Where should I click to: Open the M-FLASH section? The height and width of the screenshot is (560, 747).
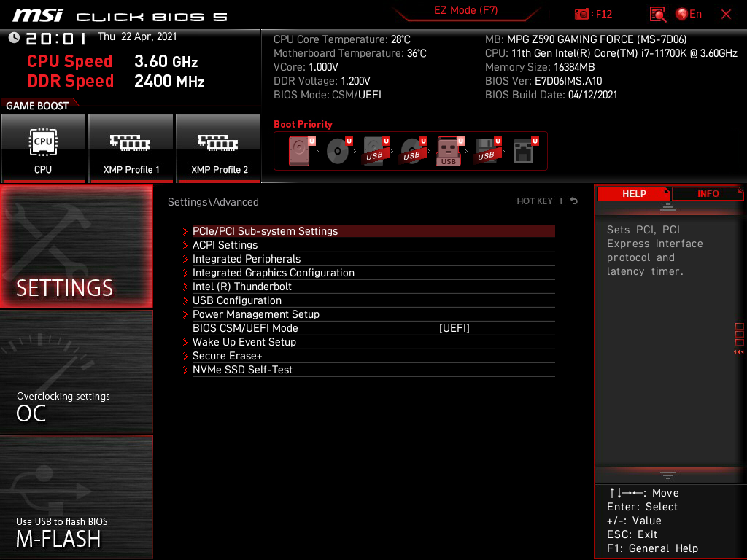point(76,497)
